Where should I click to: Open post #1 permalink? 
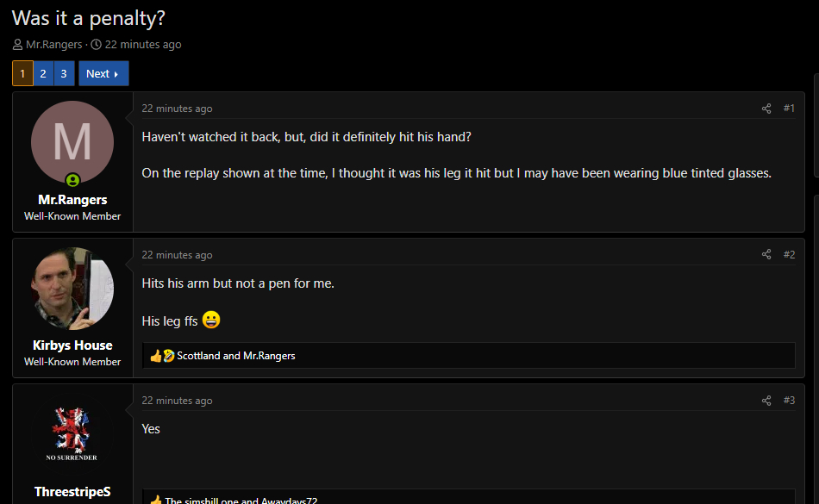(x=789, y=109)
